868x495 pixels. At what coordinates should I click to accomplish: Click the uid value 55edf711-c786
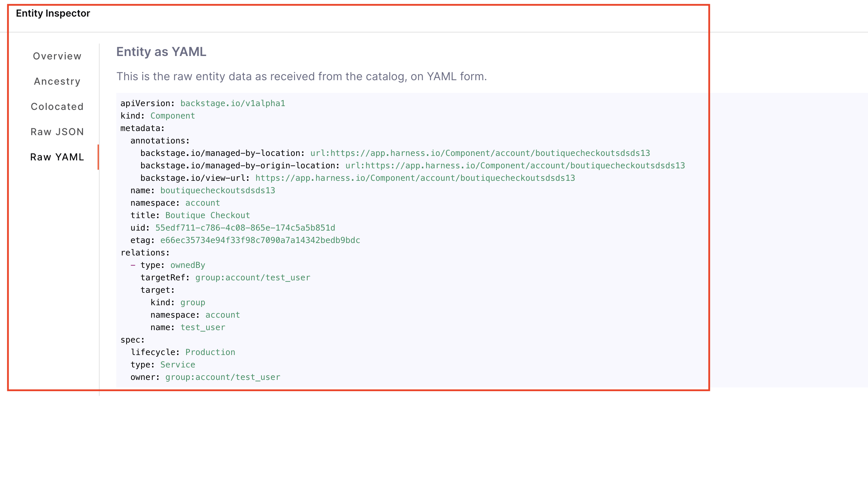point(245,228)
